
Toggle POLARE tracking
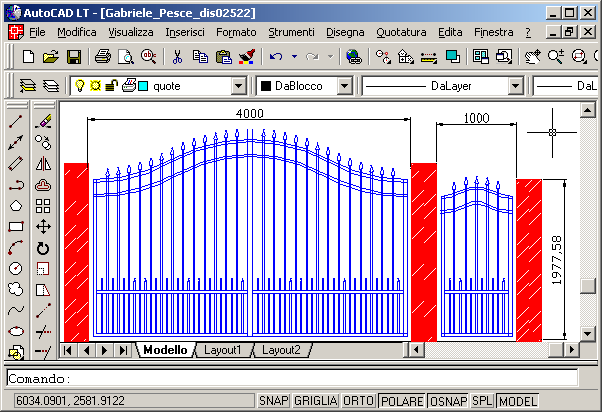[x=402, y=401]
